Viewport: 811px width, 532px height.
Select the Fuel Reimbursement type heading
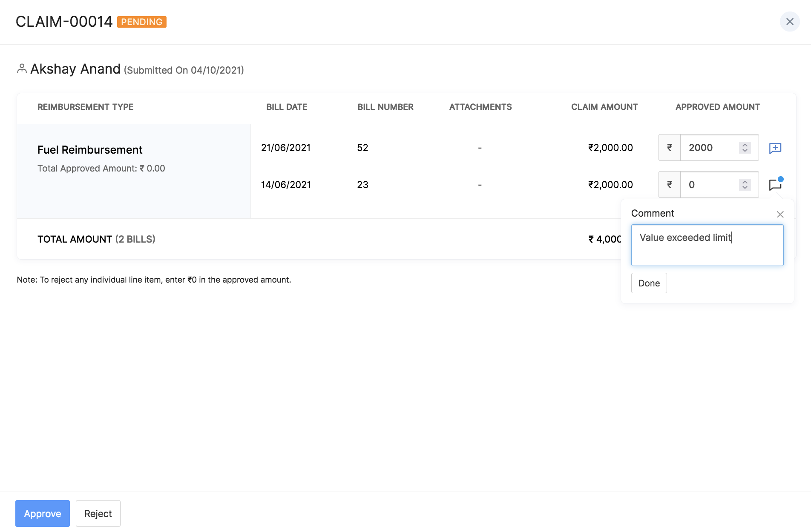[90, 150]
